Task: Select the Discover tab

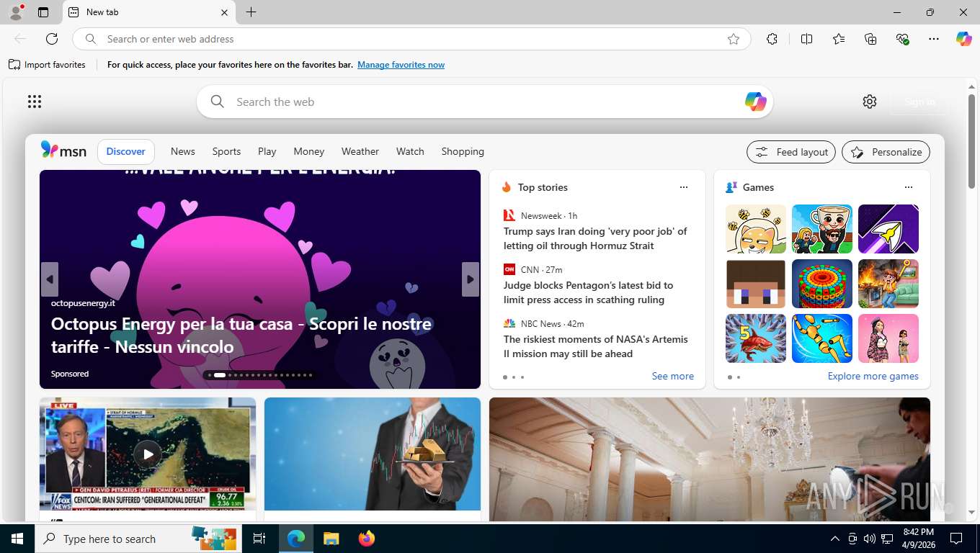Action: click(126, 151)
